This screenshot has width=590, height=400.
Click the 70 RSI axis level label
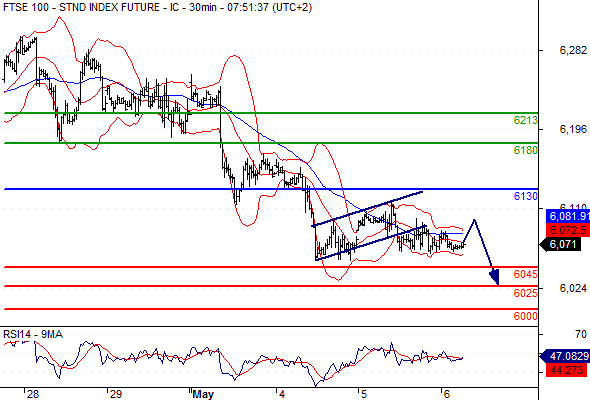[x=581, y=334]
